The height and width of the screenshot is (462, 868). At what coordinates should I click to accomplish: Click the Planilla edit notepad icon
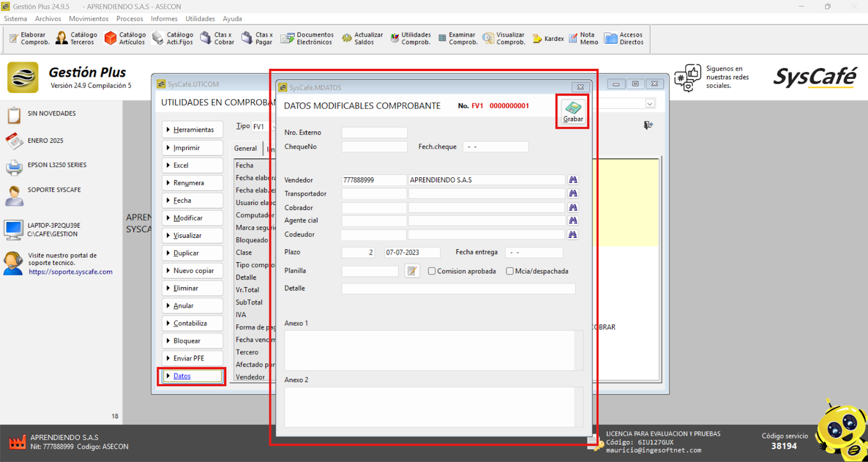412,271
